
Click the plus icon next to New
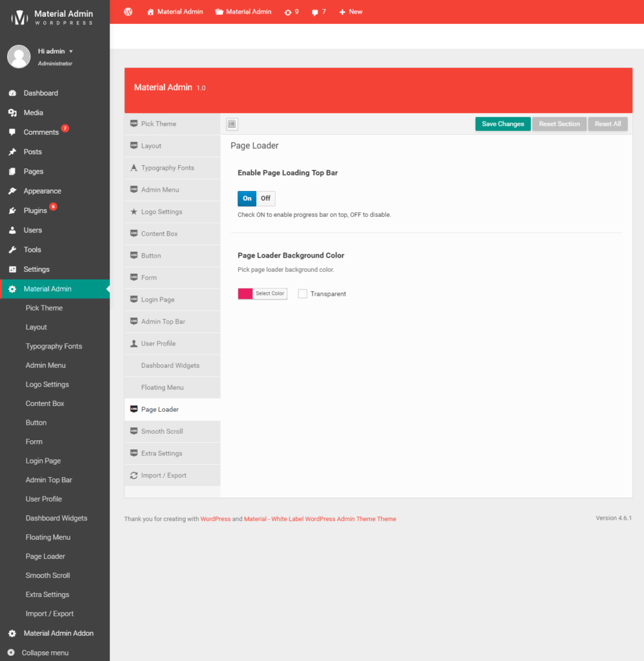(342, 12)
